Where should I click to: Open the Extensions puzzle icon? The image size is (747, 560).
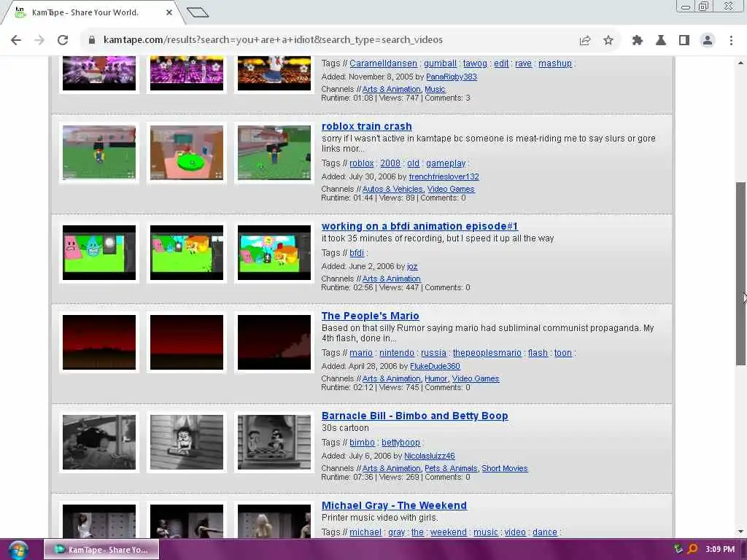(x=638, y=40)
